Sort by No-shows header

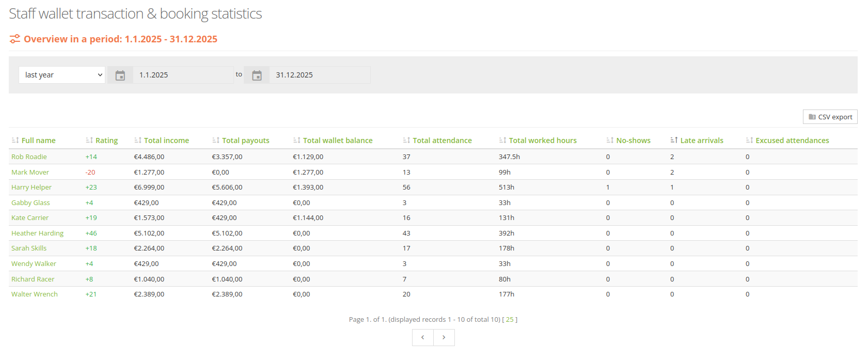coord(634,141)
